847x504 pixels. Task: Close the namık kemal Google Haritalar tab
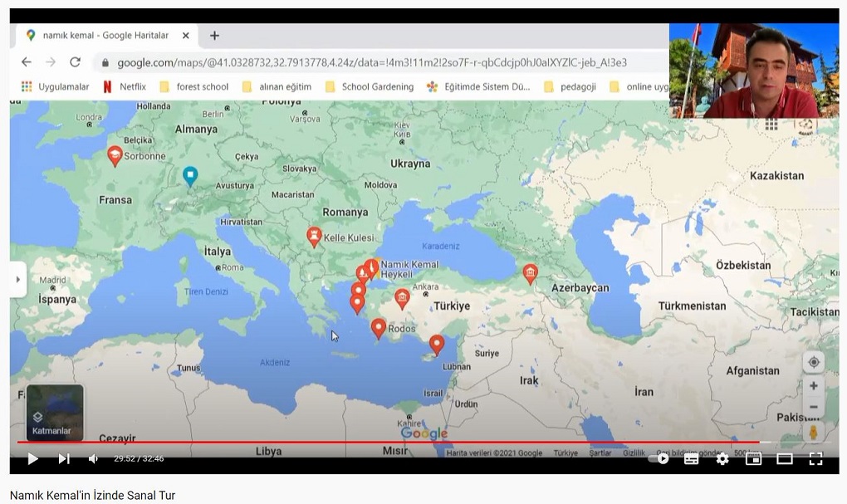pos(186,36)
